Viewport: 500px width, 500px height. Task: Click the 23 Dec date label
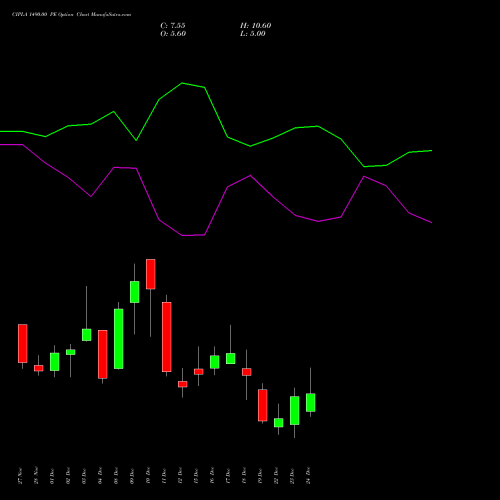[x=292, y=476]
